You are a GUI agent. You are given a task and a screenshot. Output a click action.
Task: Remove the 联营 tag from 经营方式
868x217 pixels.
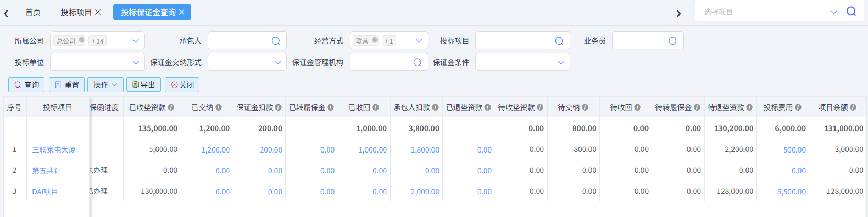click(x=375, y=40)
